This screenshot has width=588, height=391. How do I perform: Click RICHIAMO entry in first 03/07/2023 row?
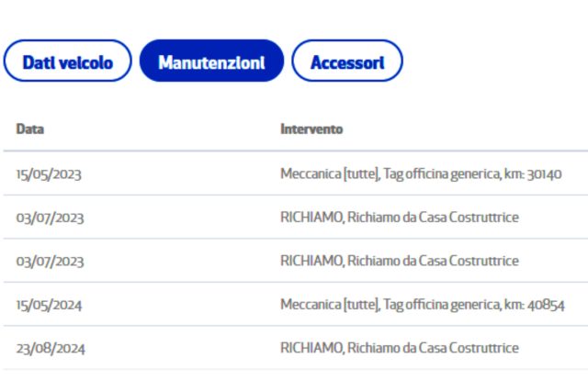[x=400, y=218]
